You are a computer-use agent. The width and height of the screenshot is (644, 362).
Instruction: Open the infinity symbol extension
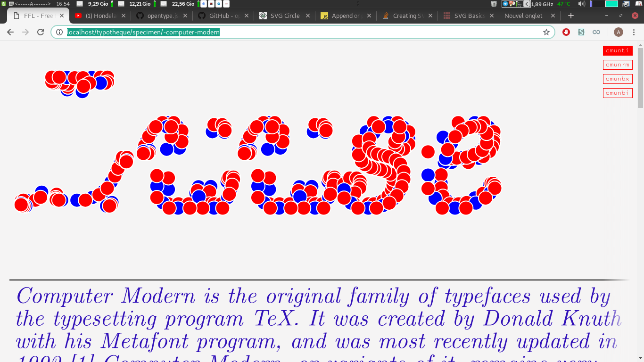click(x=596, y=32)
